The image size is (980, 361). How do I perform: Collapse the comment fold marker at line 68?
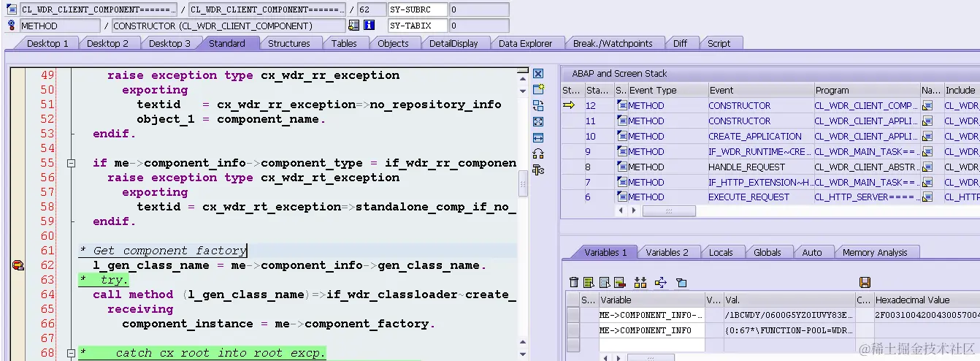(71, 353)
